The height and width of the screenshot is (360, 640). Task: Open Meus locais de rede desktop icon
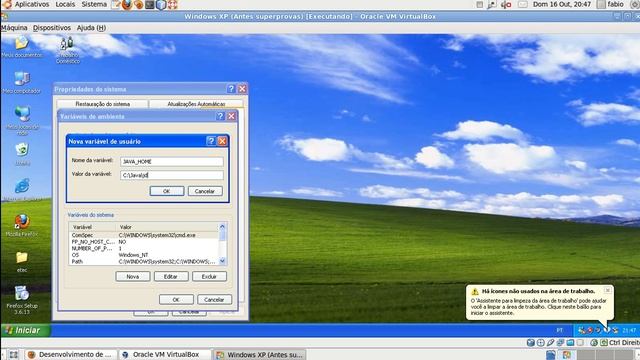[x=22, y=120]
